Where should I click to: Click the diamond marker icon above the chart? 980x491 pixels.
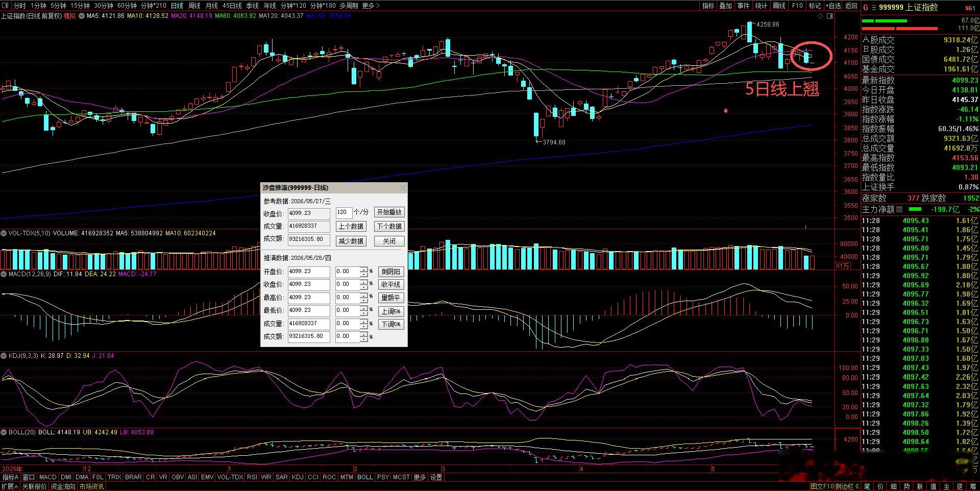[821, 16]
